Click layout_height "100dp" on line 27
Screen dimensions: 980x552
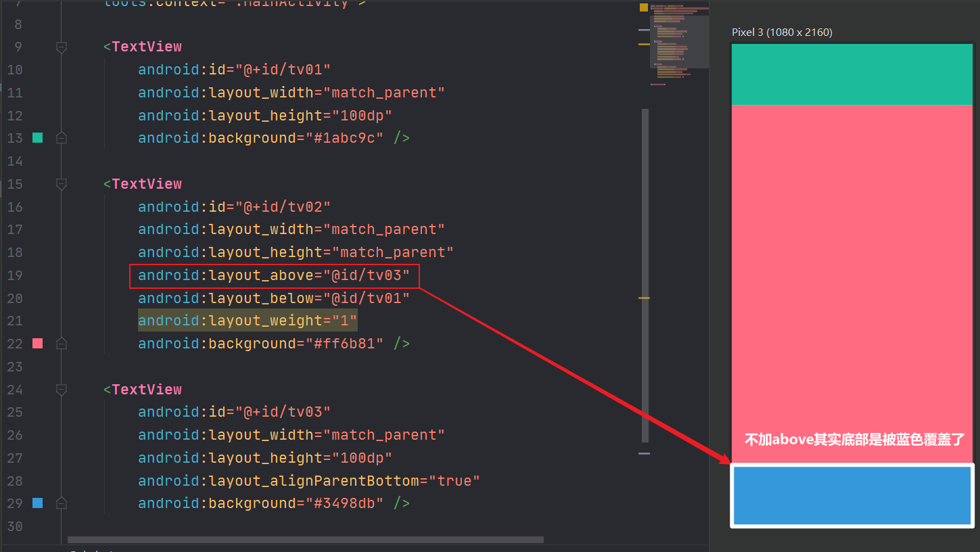pos(362,458)
